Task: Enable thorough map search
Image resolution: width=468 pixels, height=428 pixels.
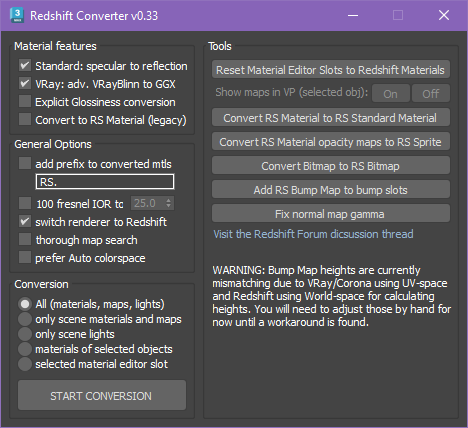Action: tap(25, 240)
